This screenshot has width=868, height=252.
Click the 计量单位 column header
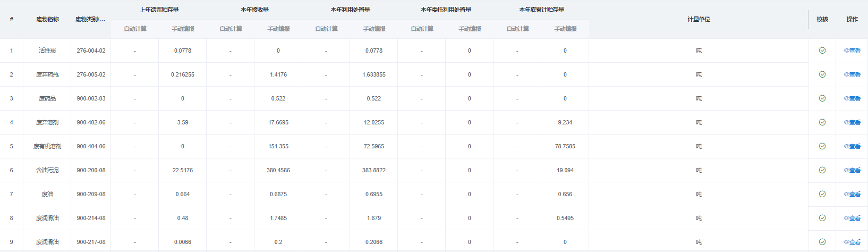[699, 20]
